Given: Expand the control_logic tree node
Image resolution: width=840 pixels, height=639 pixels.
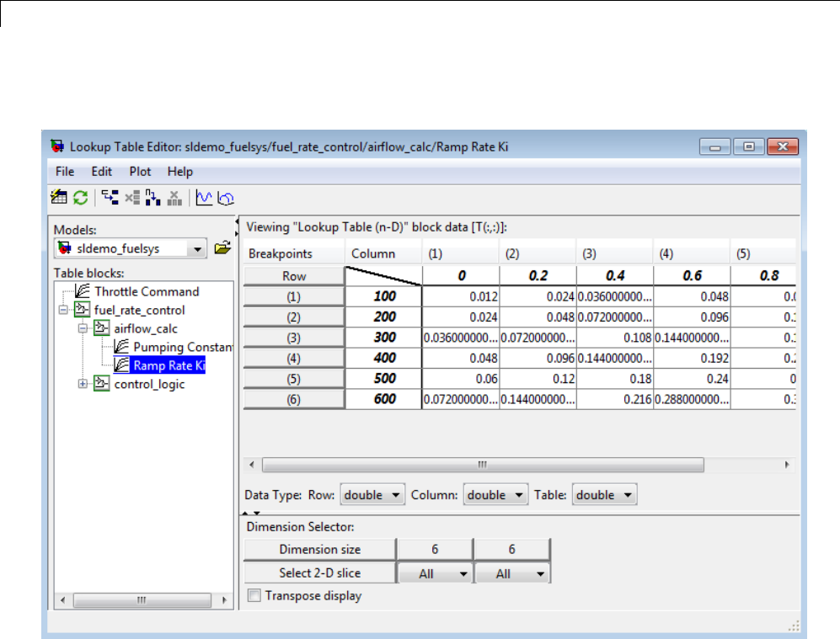Looking at the screenshot, I should click(x=83, y=384).
